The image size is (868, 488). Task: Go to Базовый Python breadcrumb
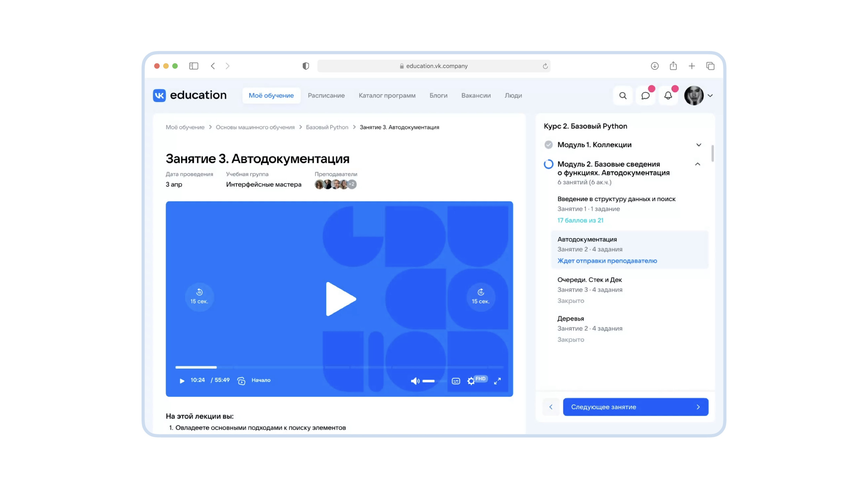pyautogui.click(x=327, y=127)
